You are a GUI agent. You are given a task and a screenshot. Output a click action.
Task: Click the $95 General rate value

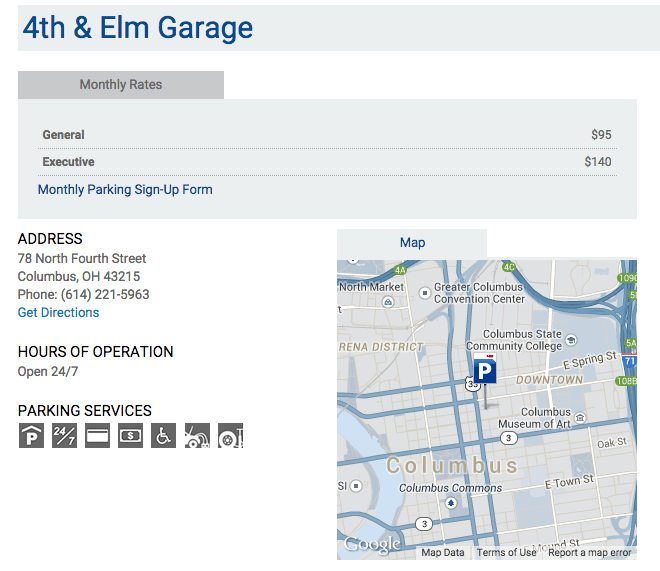[601, 135]
